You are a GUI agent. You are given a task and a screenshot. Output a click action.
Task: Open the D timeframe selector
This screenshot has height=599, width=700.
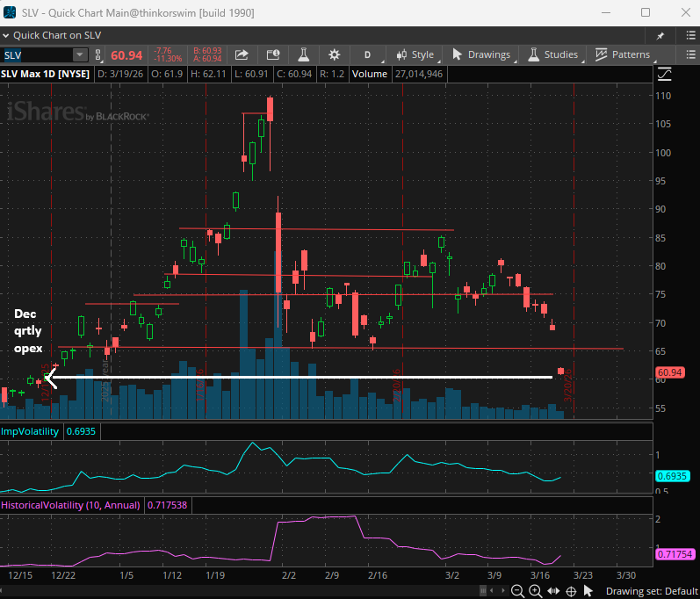[367, 55]
